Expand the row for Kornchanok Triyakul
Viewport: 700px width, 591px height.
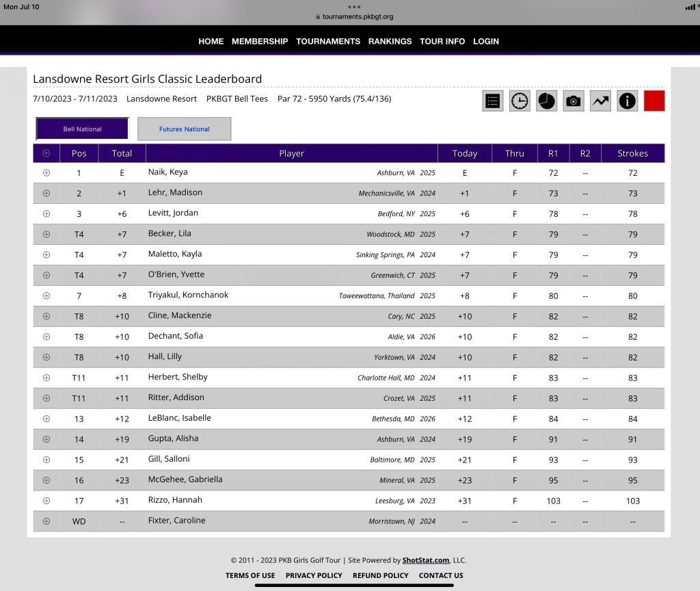[46, 295]
